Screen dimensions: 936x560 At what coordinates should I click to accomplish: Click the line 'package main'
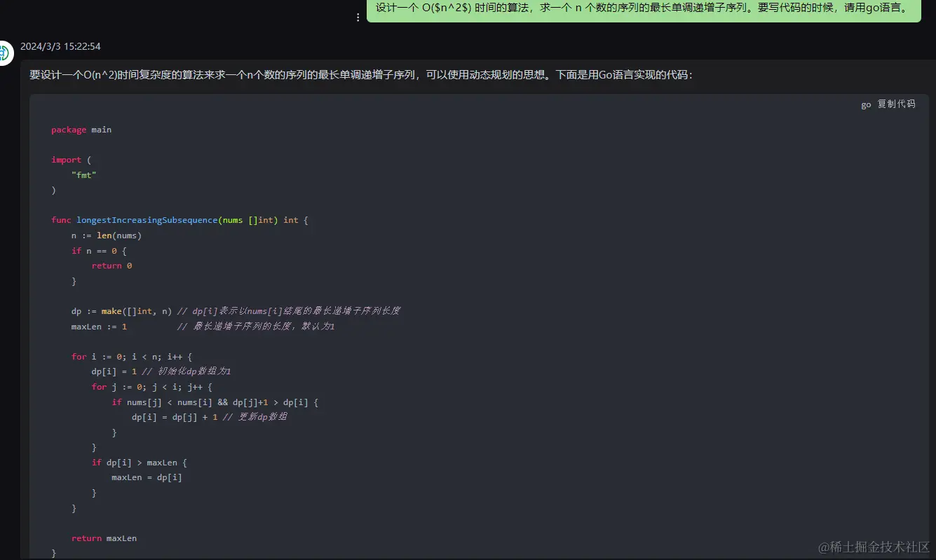click(81, 130)
